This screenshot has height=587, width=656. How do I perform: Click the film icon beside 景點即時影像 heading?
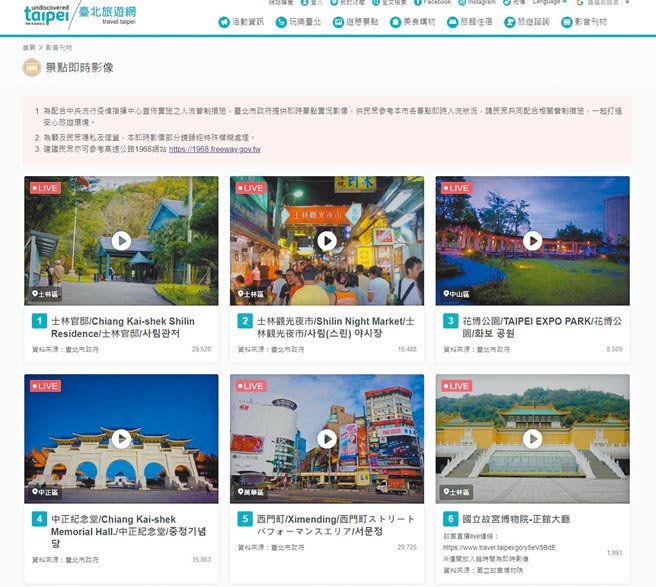point(32,67)
